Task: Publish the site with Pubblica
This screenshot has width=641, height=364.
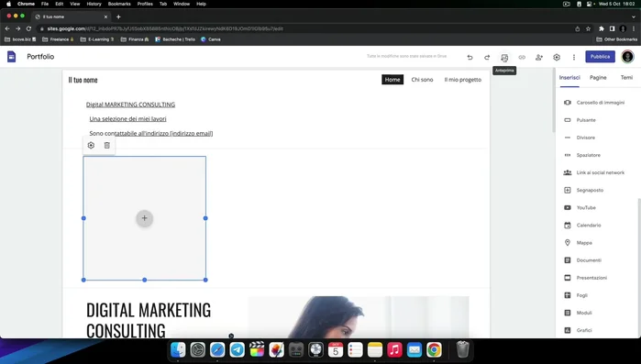Action: click(x=600, y=57)
